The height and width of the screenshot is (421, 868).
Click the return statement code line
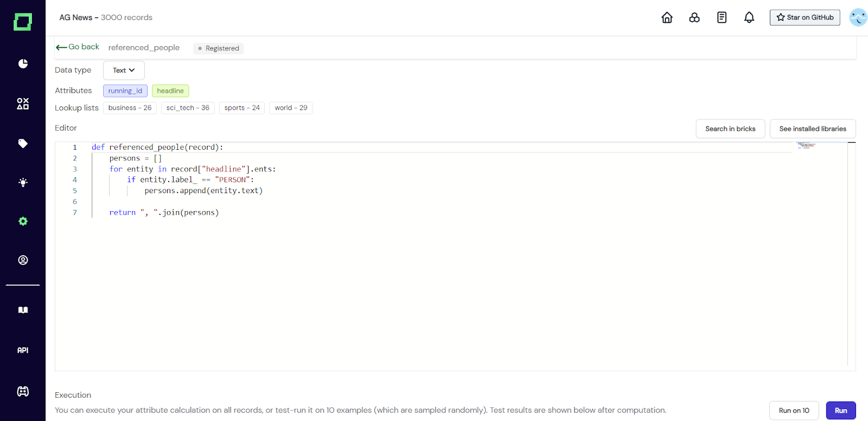click(164, 213)
